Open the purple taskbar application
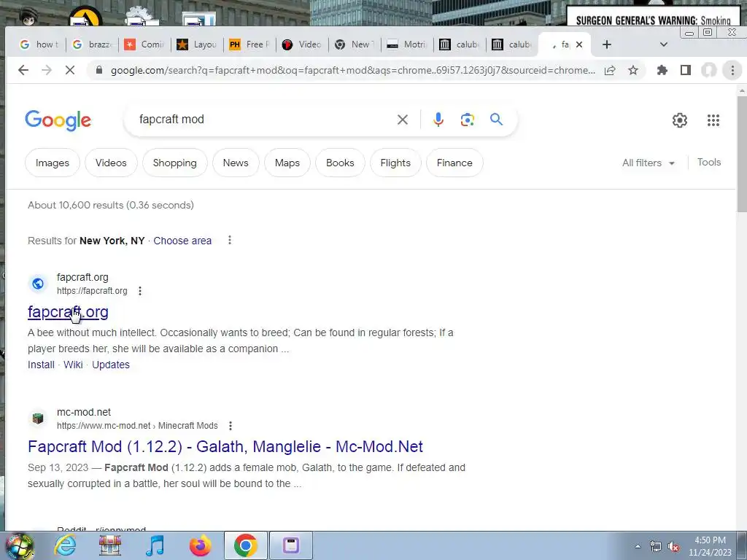This screenshot has height=560, width=747. tap(290, 545)
